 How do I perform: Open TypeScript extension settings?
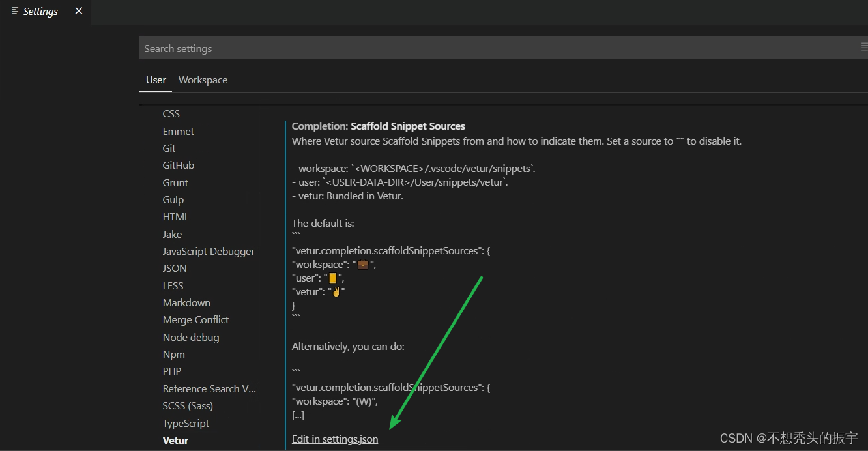186,423
